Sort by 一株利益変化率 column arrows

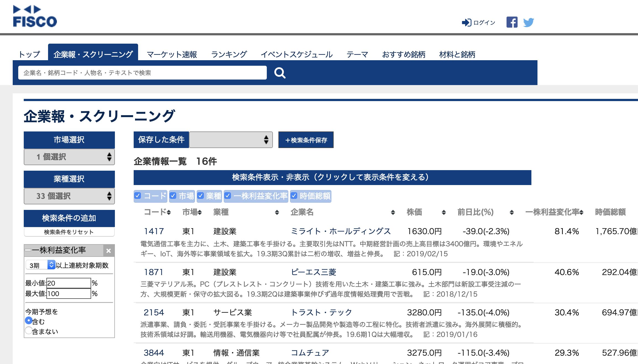[581, 212]
